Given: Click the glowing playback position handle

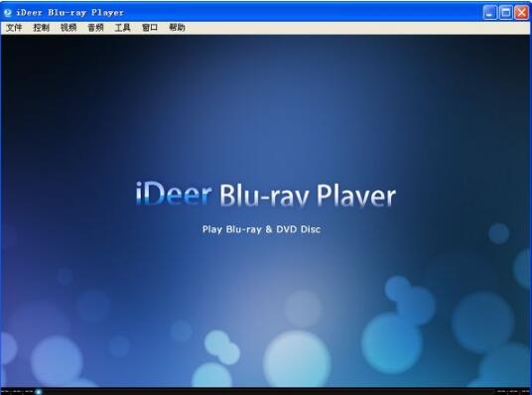Looking at the screenshot, I should coord(39,392).
